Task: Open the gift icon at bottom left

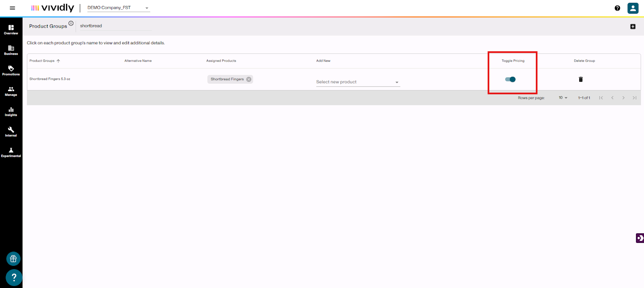Action: [13, 259]
